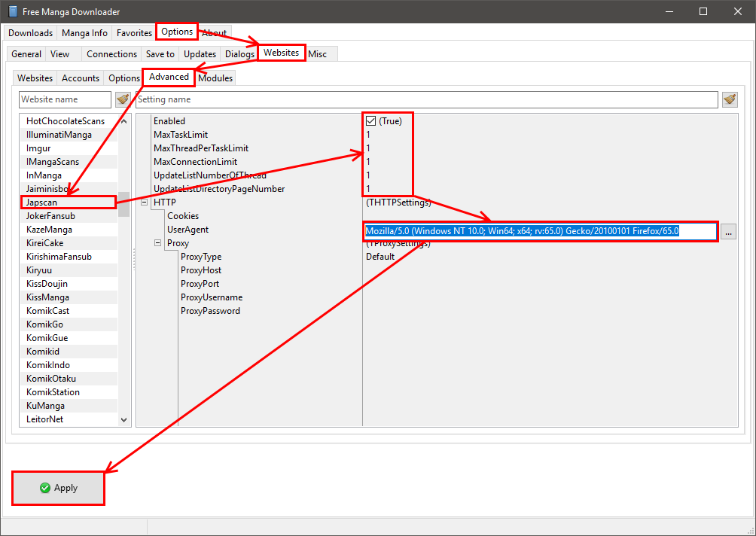Click the green check icon on Apply
This screenshot has width=756, height=536.
tap(45, 488)
